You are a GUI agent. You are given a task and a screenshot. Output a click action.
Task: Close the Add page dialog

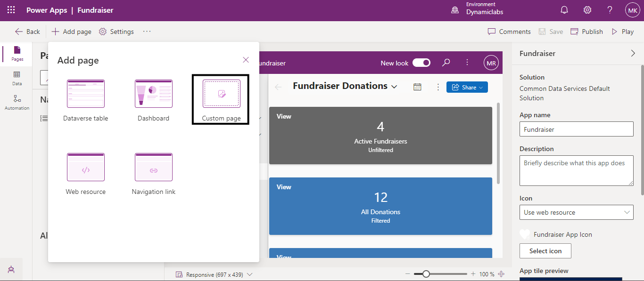(x=246, y=60)
